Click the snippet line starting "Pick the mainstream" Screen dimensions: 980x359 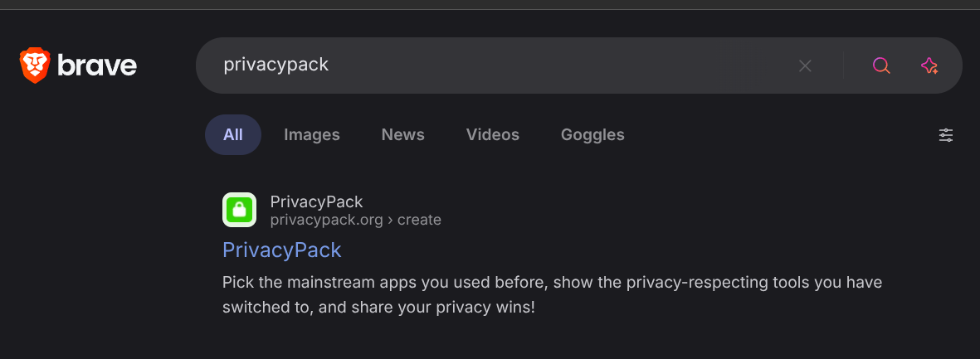tap(552, 283)
